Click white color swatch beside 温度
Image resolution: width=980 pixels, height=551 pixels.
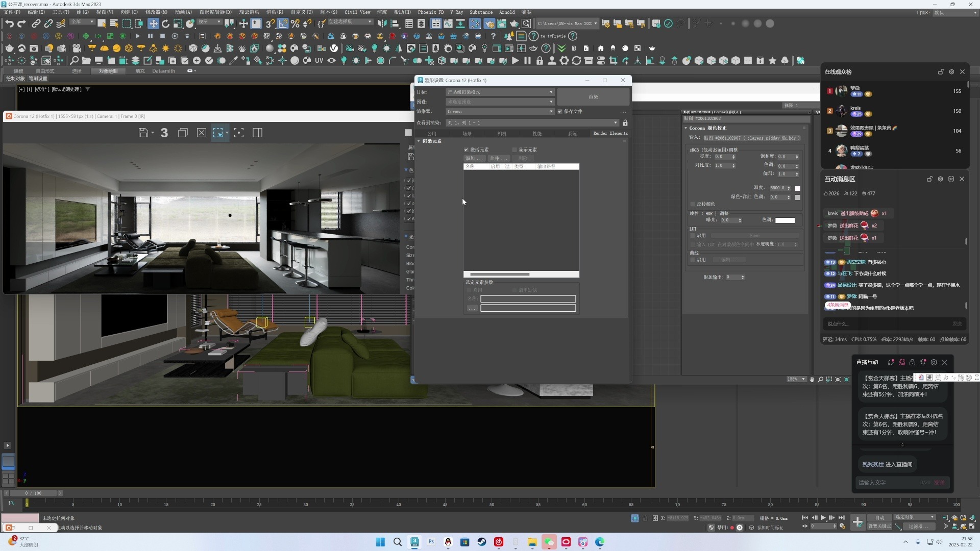798,188
